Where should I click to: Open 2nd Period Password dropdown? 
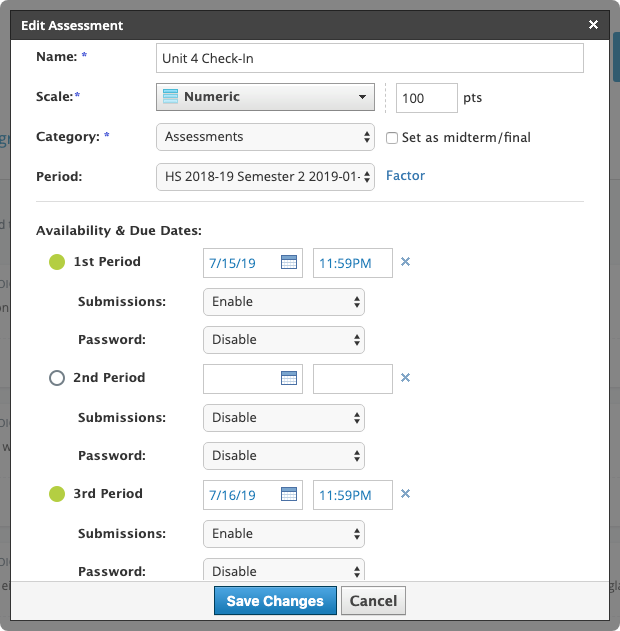(283, 456)
